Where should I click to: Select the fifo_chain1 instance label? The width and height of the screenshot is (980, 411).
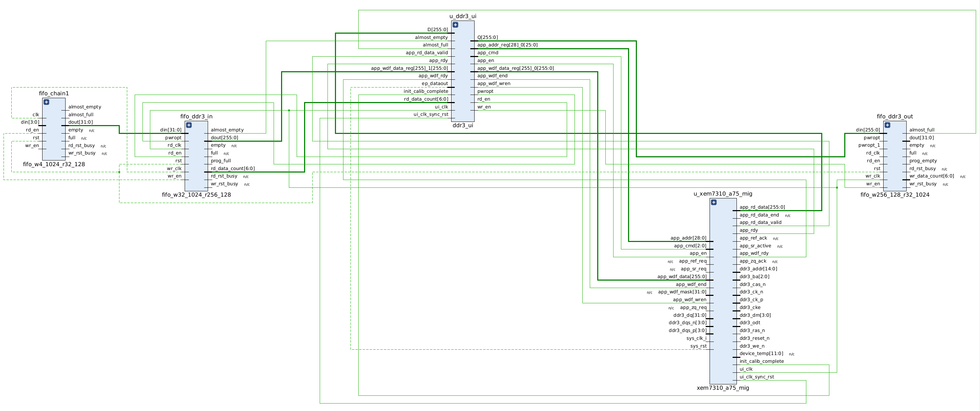click(54, 94)
